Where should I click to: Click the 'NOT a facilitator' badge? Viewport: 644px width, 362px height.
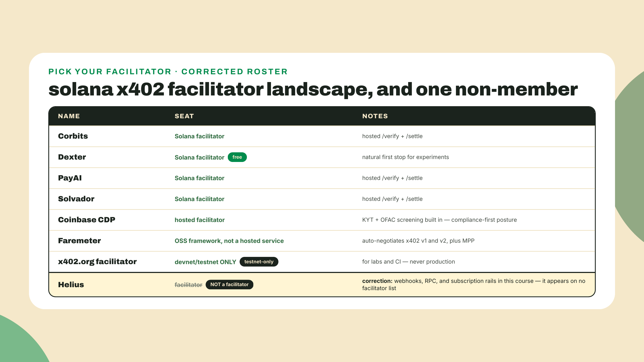click(229, 285)
